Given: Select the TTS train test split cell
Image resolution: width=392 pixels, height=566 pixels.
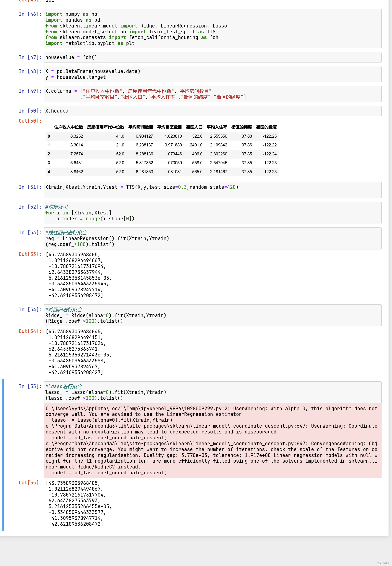Looking at the screenshot, I should tap(212, 190).
